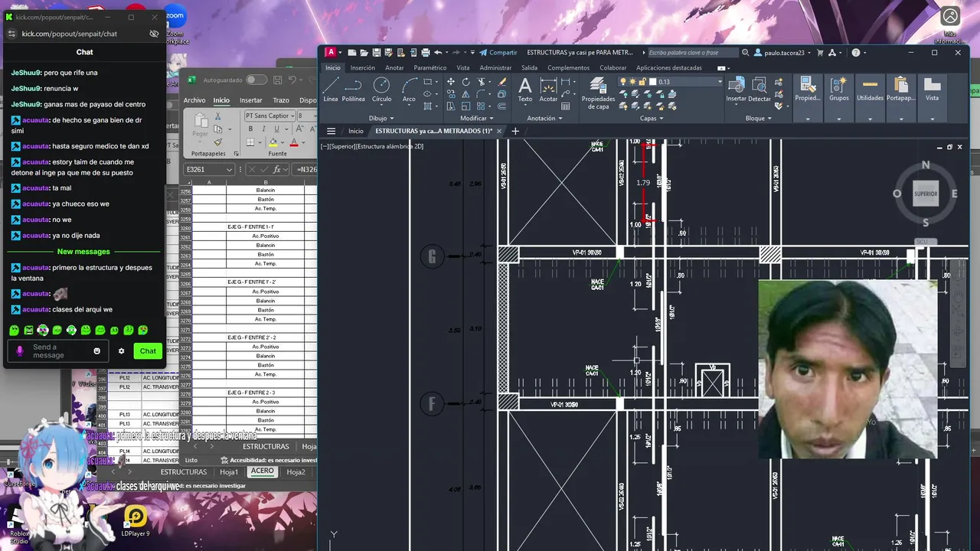Open chat settings gear icon
Screen dimensions: 980x551
(121, 351)
